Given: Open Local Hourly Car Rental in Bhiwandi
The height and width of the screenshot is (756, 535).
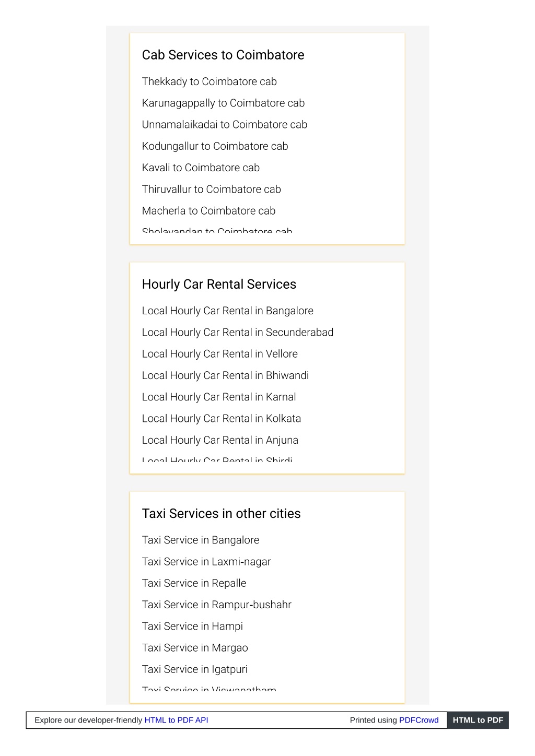Looking at the screenshot, I should pyautogui.click(x=225, y=375).
